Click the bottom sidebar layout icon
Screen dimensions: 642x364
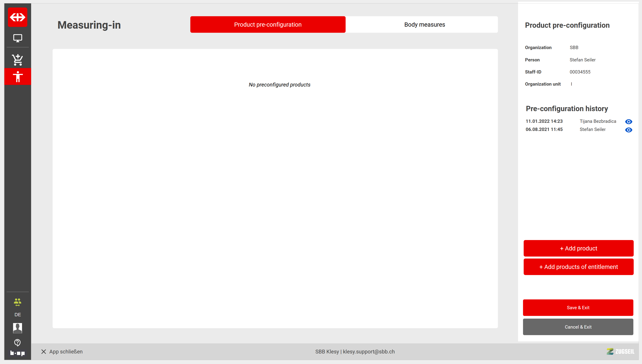[x=18, y=353]
